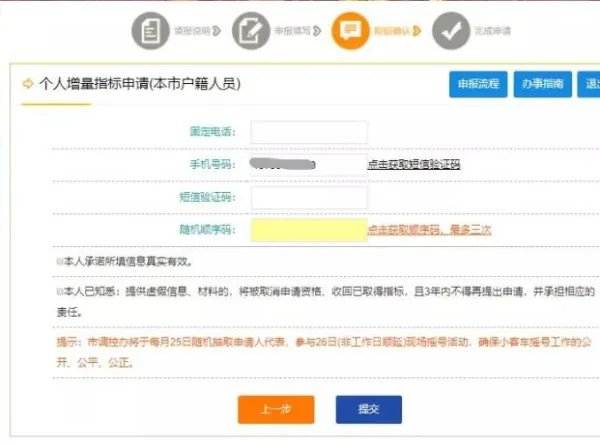Open the 申报流程 button
Viewport: 600px width, 444px height.
tap(478, 84)
